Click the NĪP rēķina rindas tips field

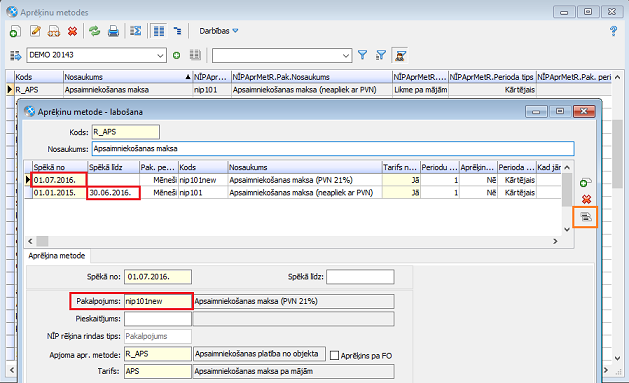[x=158, y=336]
